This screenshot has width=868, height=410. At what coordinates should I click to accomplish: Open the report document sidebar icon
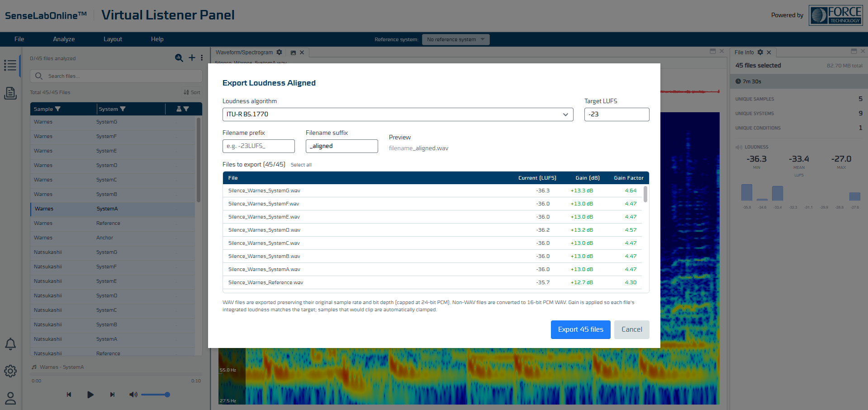coord(10,93)
